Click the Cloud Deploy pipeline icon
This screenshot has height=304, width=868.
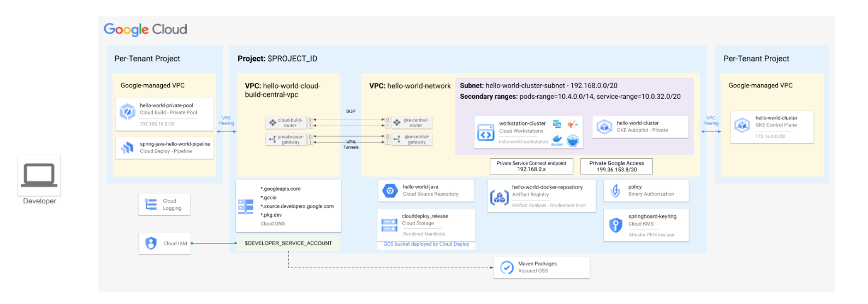[x=127, y=147]
